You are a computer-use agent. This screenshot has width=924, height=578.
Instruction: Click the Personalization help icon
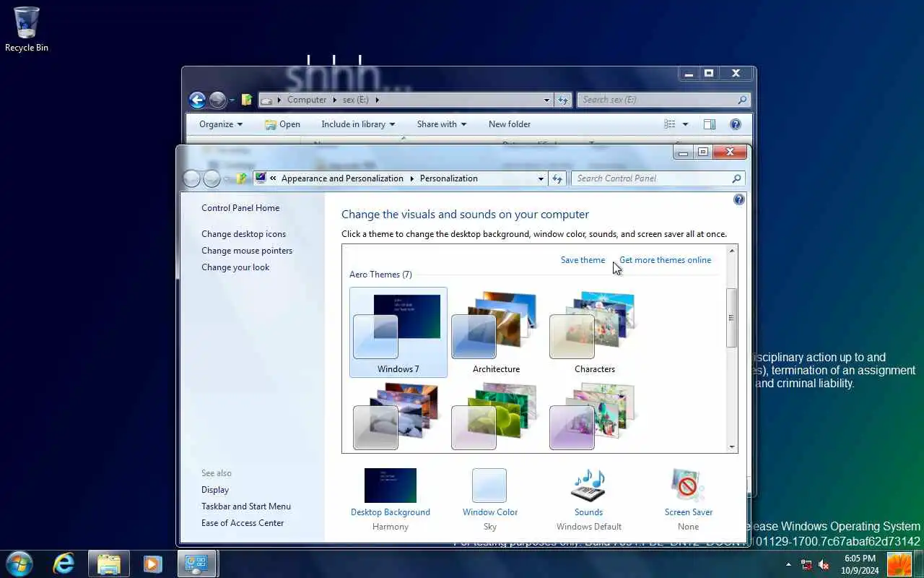(738, 199)
